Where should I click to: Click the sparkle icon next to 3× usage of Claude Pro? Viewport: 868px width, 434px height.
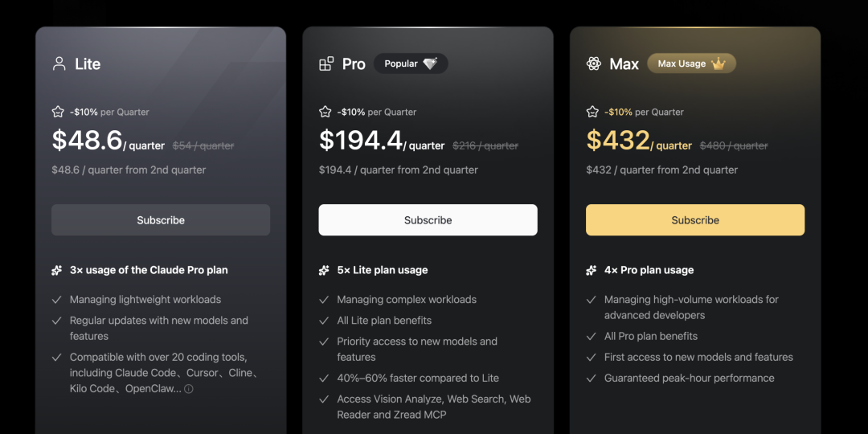[57, 271]
